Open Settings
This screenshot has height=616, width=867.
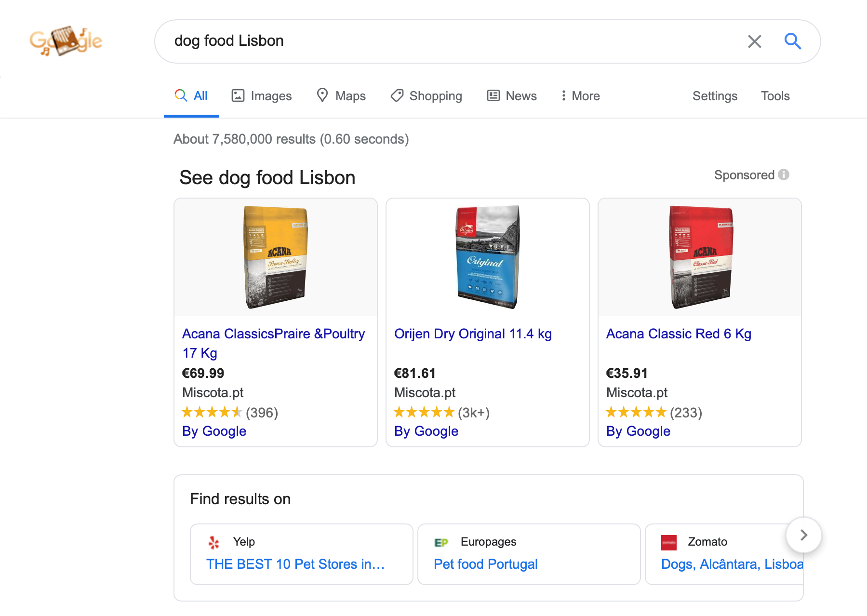coord(715,96)
